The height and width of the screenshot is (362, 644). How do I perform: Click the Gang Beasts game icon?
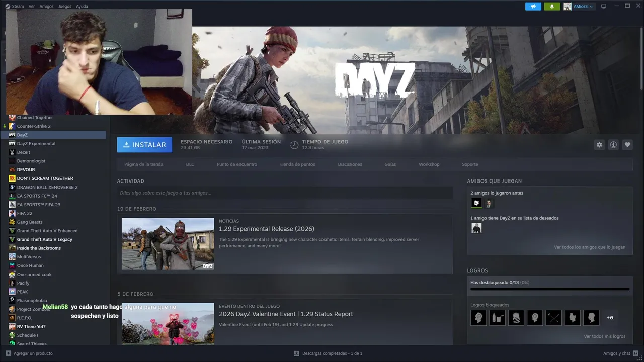[12, 222]
